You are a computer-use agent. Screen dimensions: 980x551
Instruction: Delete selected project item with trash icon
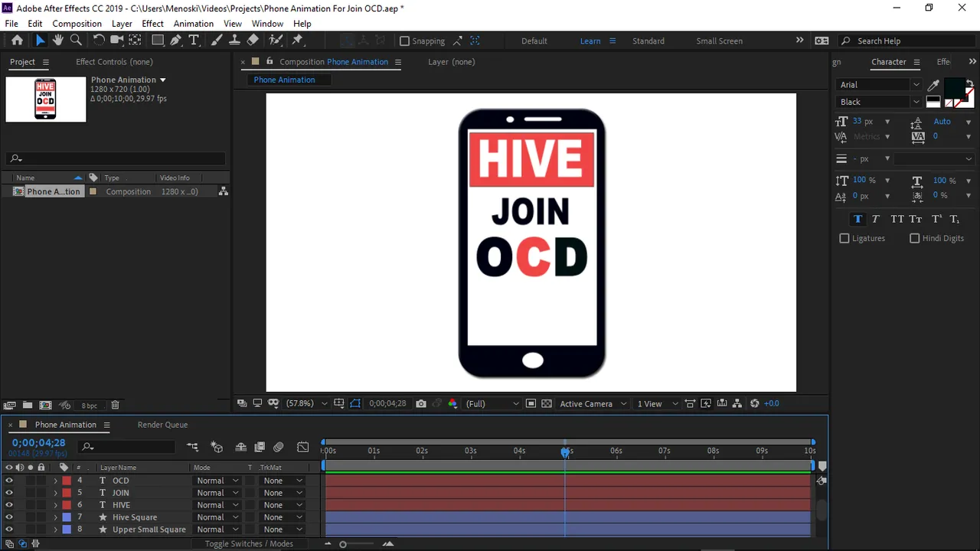(x=115, y=406)
